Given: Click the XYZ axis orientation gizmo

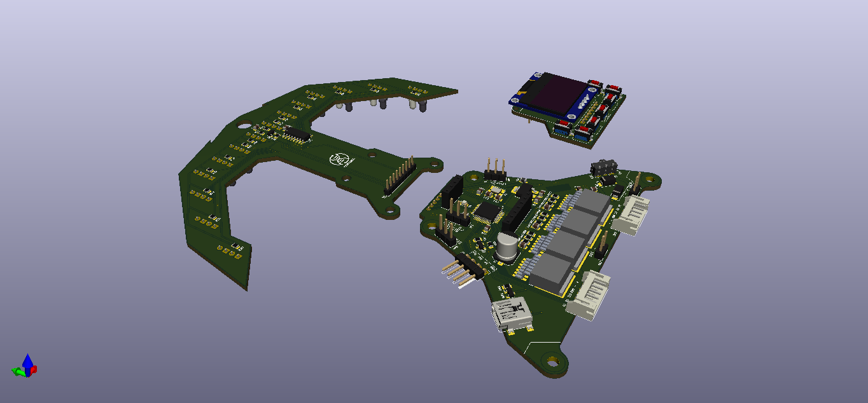Looking at the screenshot, I should click(x=25, y=366).
